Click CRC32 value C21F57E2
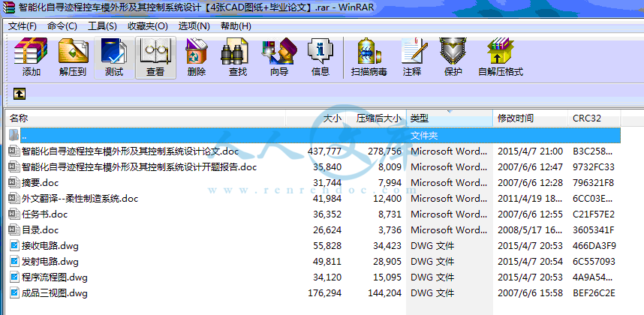Image resolution: width=644 pixels, height=315 pixels. [594, 214]
